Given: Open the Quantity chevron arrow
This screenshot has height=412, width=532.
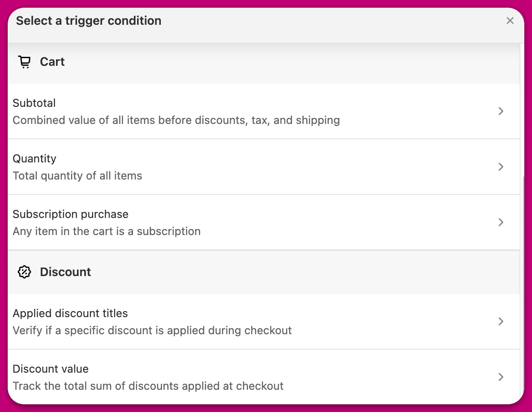Looking at the screenshot, I should coord(501,167).
